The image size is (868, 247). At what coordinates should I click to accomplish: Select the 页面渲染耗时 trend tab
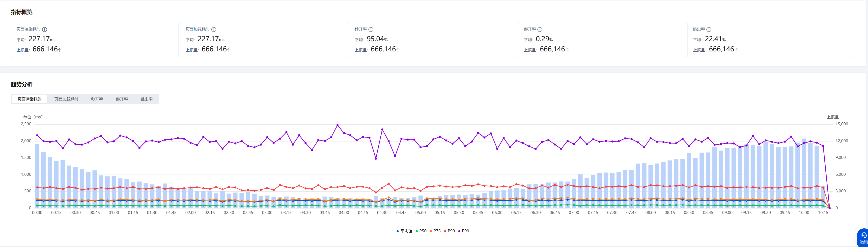[30, 99]
